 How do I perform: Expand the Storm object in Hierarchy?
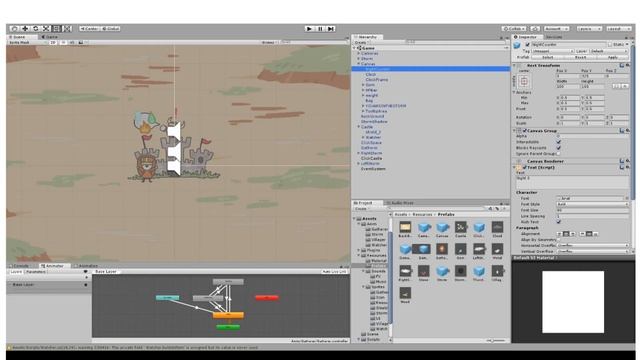359,59
